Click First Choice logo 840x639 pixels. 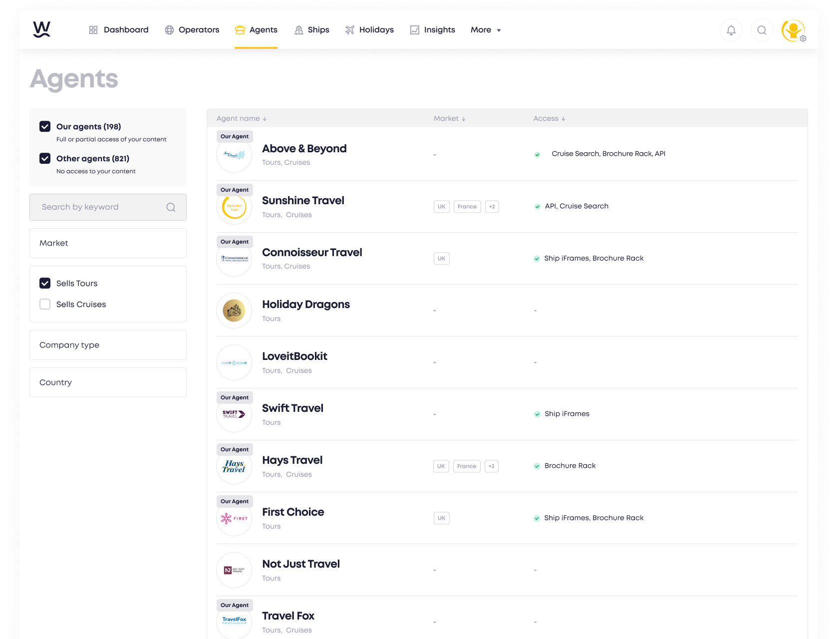(234, 518)
